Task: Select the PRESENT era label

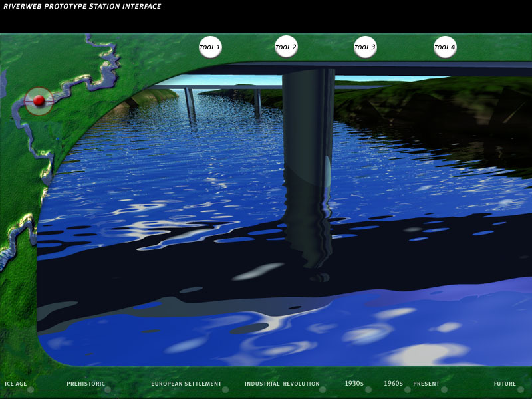Action: 426,384
